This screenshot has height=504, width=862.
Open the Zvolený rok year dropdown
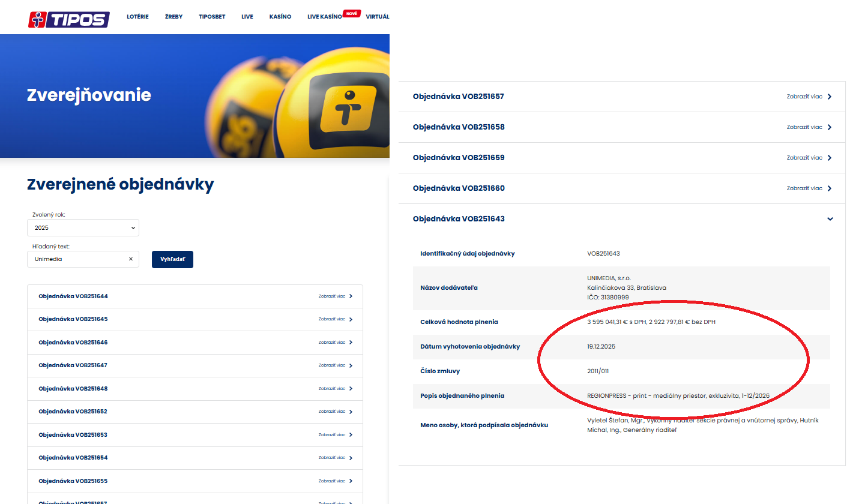click(x=83, y=228)
